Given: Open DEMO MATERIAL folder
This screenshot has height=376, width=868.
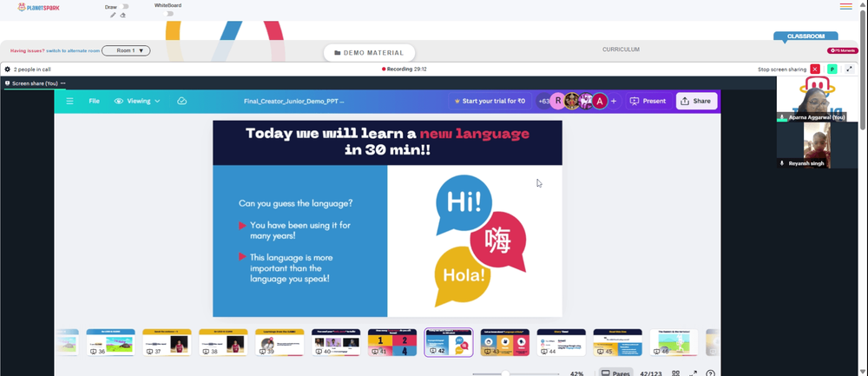Looking at the screenshot, I should (369, 53).
